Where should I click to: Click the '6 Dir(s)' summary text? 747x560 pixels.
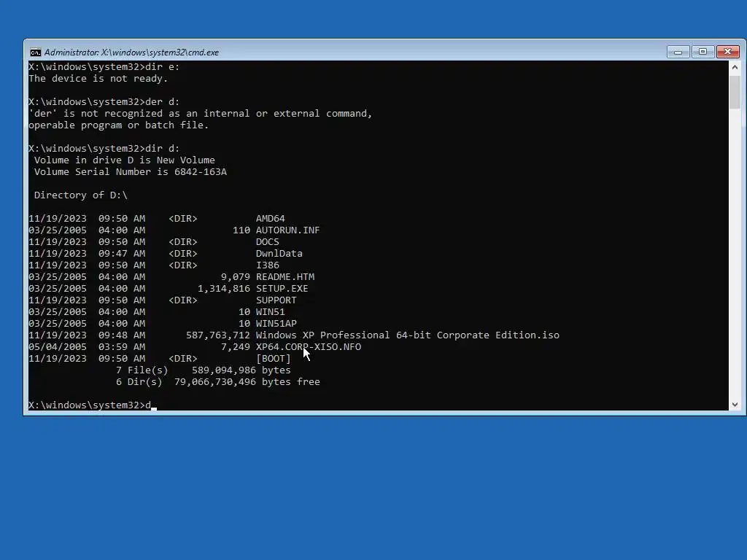139,382
